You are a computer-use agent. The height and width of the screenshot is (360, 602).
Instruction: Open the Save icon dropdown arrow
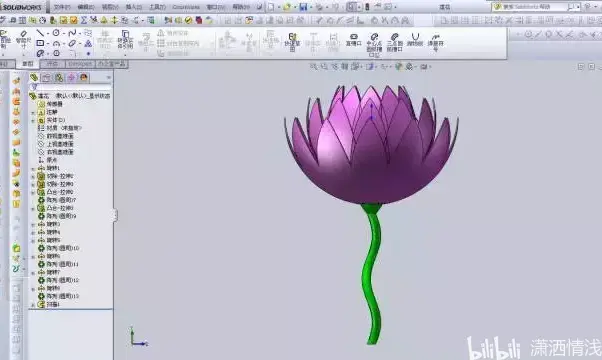tap(310, 7)
